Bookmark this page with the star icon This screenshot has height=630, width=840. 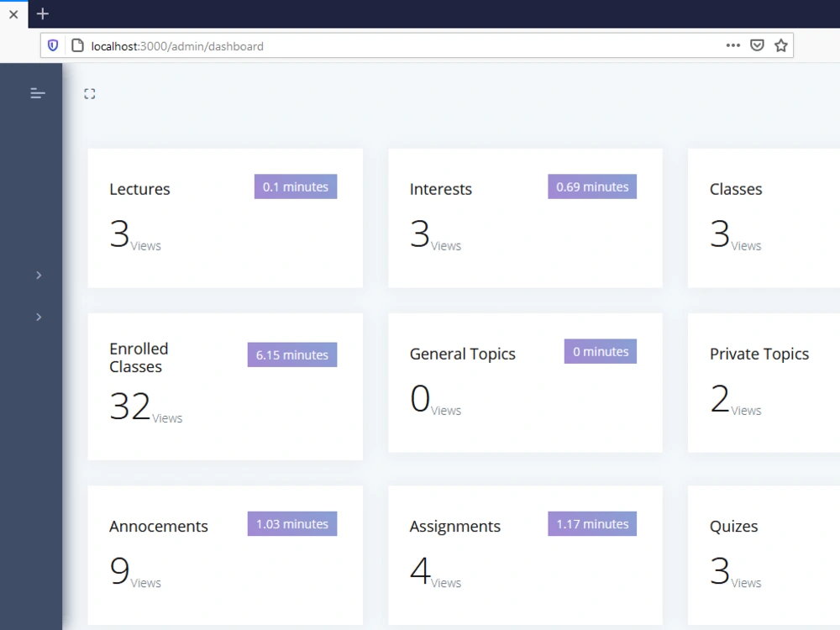(780, 45)
